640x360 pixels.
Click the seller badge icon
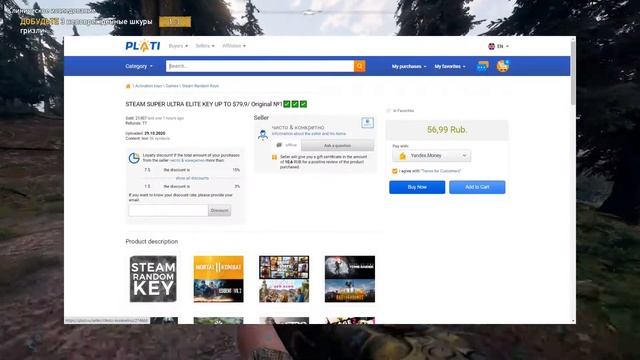click(x=367, y=122)
